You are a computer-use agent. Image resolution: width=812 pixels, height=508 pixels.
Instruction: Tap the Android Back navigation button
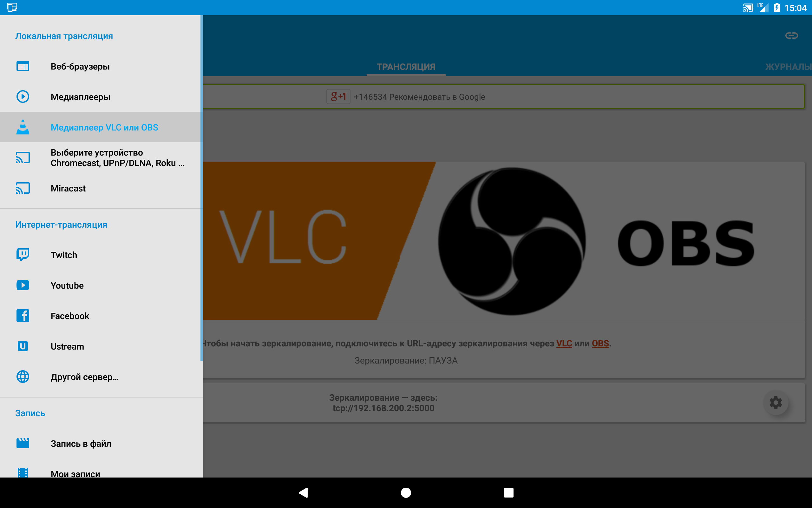coord(304,492)
